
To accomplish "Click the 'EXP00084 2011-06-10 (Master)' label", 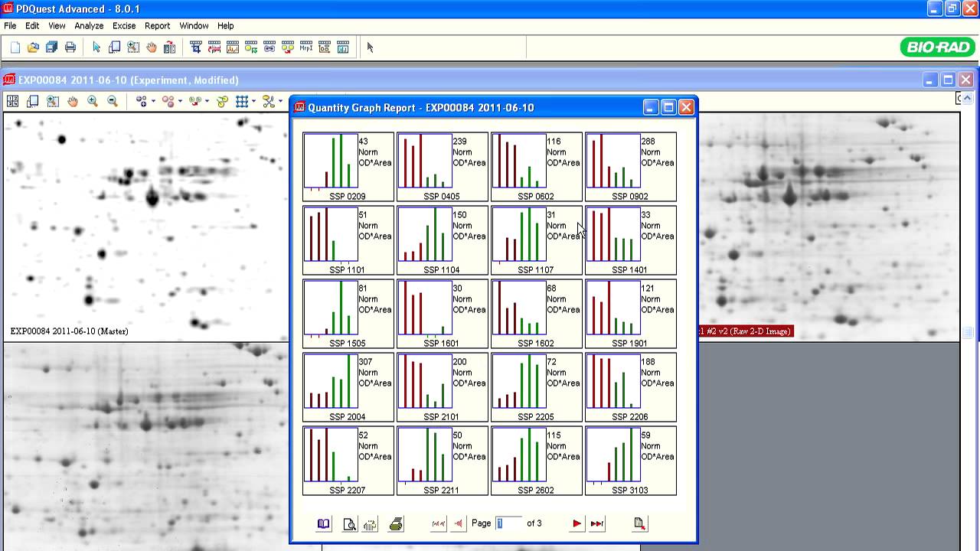I will [x=69, y=331].
